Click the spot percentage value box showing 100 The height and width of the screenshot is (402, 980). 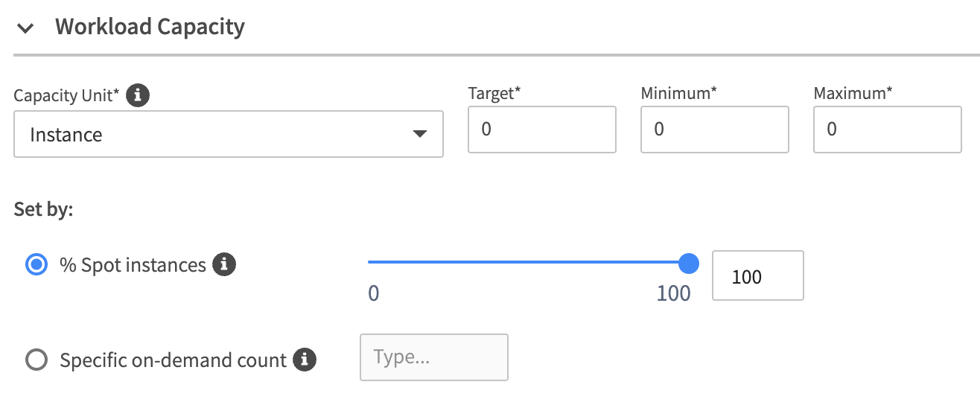pos(757,276)
